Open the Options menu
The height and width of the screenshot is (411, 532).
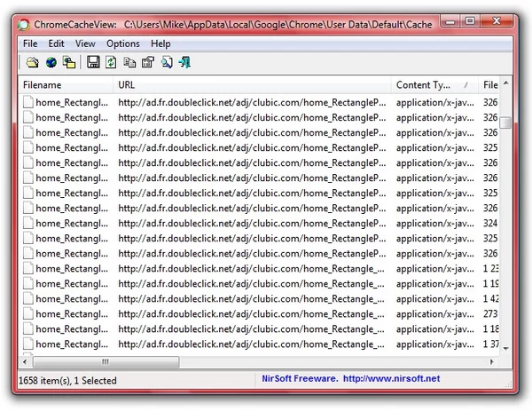coord(123,43)
